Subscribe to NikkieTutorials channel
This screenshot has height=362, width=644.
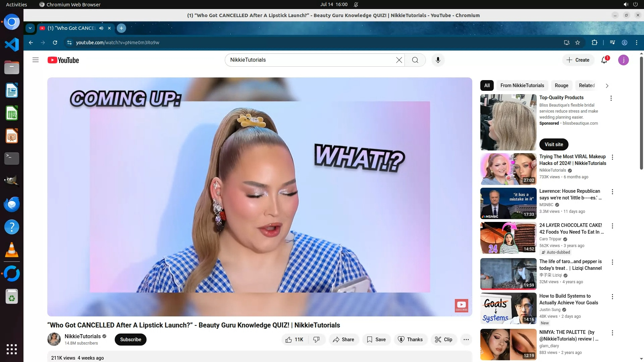pyautogui.click(x=130, y=340)
